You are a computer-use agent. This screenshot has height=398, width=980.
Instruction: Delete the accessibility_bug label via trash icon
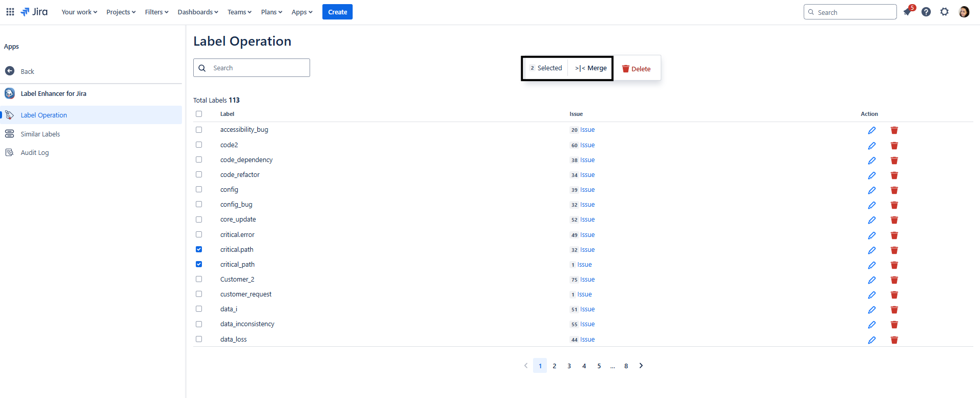(894, 130)
